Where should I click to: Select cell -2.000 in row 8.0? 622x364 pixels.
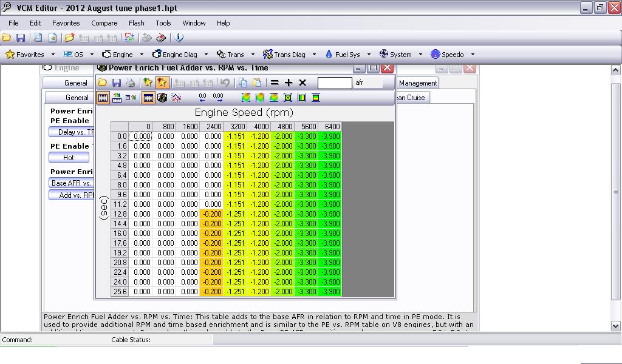point(282,184)
